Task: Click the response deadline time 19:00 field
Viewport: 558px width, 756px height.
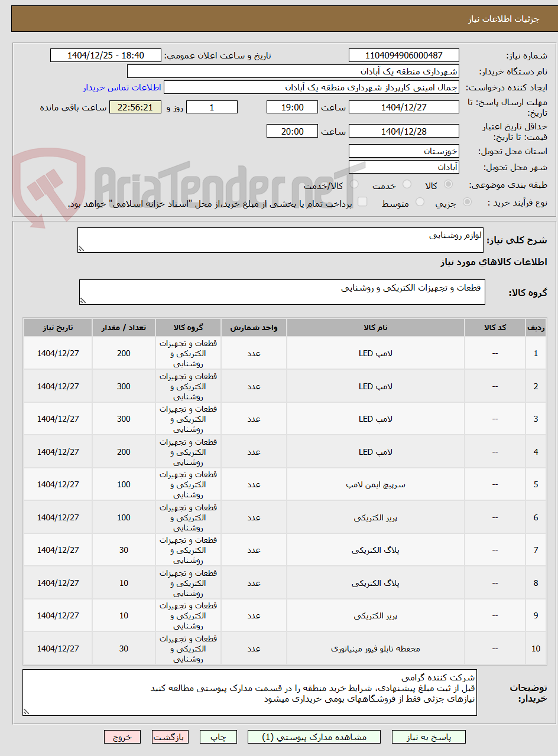Action: tap(292, 107)
